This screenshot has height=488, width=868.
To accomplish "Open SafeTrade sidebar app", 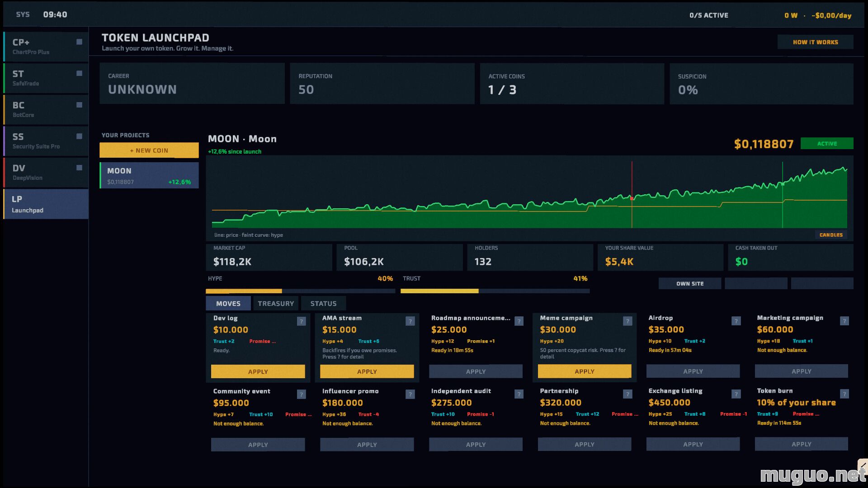I will 46,78.
